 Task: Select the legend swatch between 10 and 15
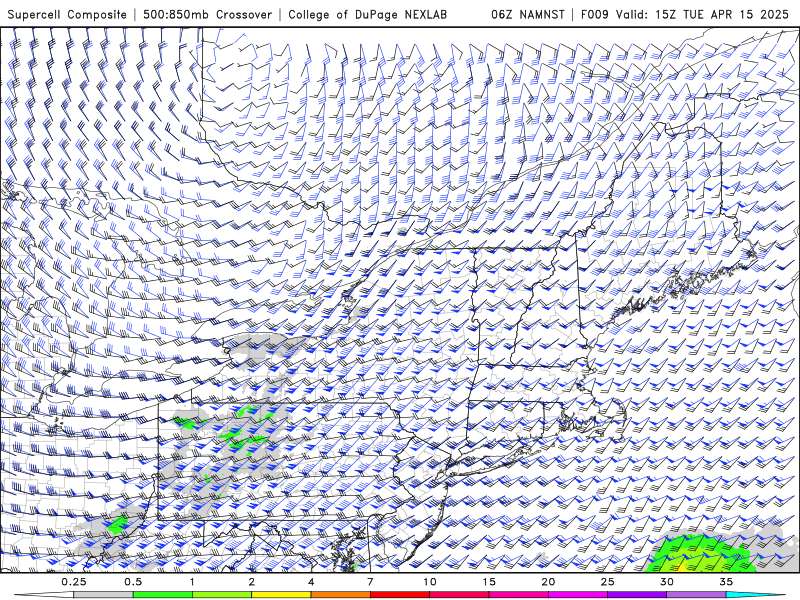coord(459,595)
